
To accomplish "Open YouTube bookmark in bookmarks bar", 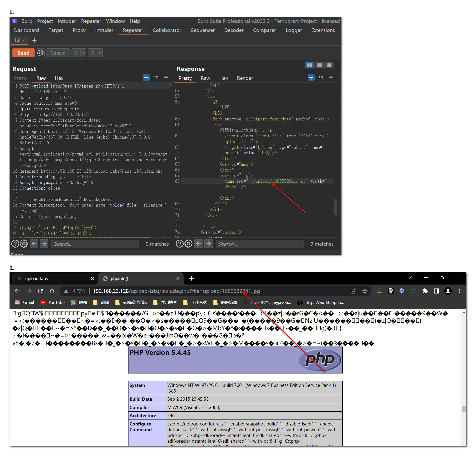I will 53,302.
